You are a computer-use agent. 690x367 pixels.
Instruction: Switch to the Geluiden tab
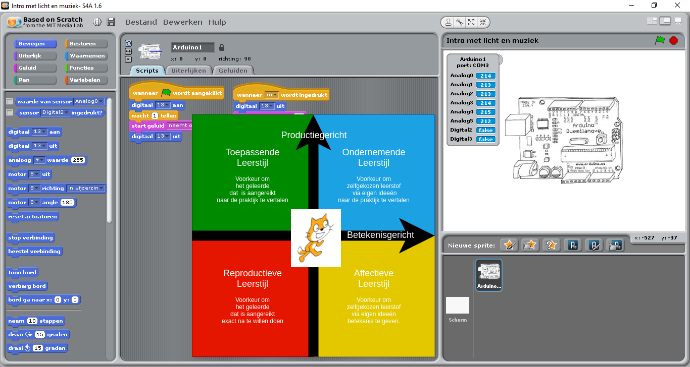[233, 70]
